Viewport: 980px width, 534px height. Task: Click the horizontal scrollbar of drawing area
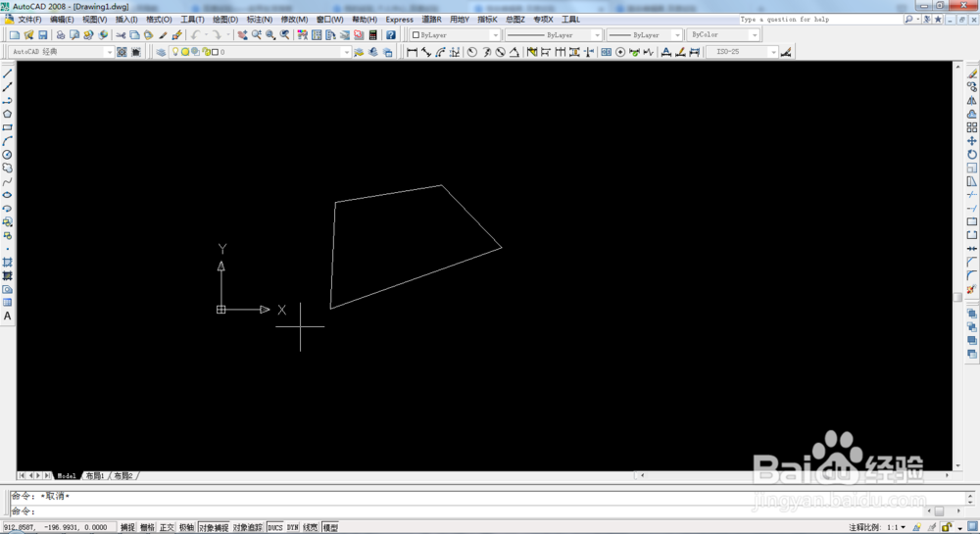794,475
